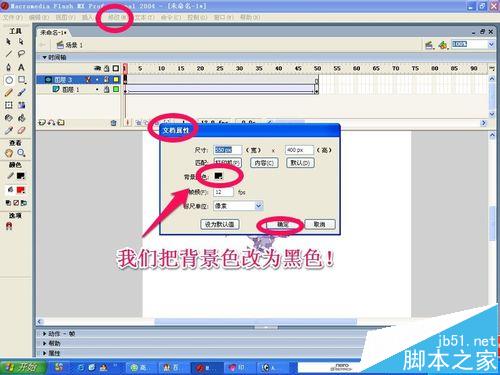Select the Subselection tool

pyautogui.click(x=21, y=42)
